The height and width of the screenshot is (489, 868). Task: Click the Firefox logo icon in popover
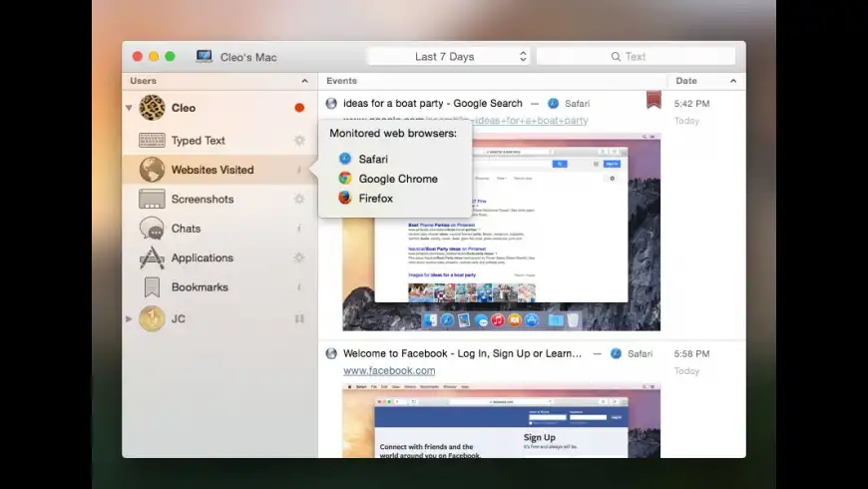coord(345,198)
